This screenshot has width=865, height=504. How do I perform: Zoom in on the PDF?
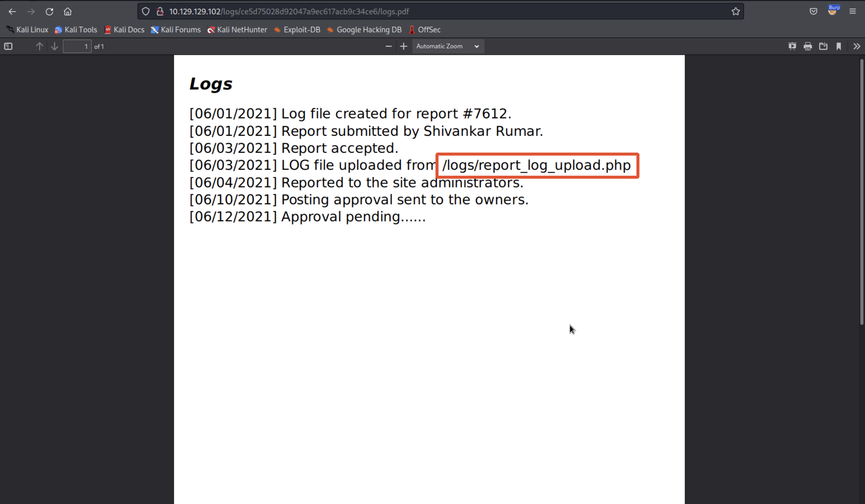(404, 46)
